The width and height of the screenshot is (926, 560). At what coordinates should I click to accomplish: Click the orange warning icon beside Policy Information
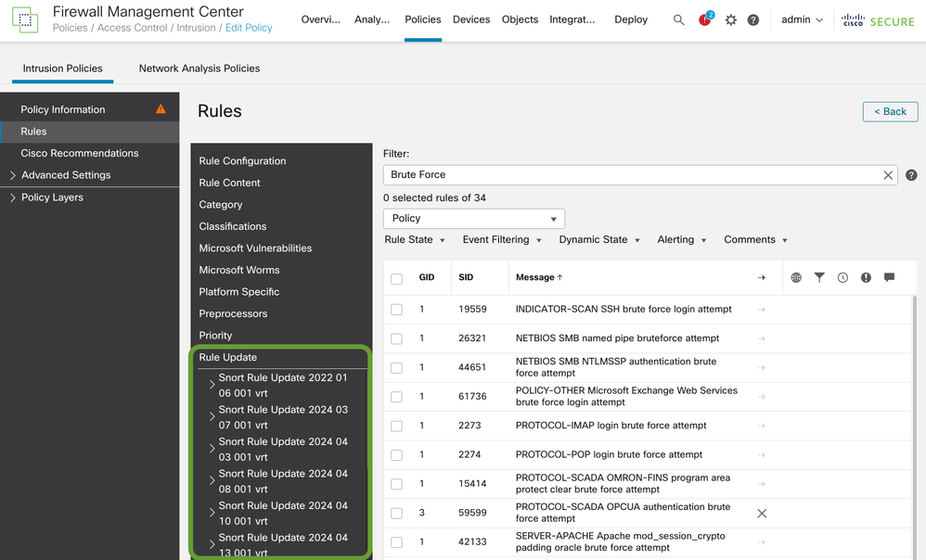point(161,108)
